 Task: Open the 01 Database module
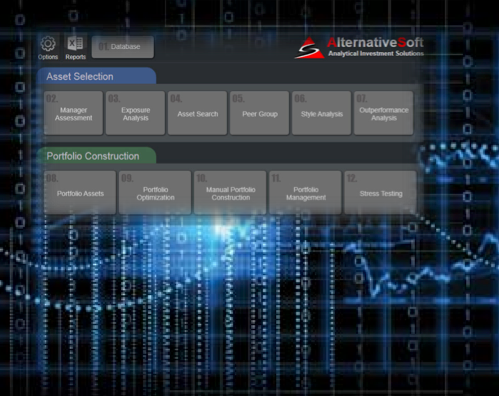[123, 47]
